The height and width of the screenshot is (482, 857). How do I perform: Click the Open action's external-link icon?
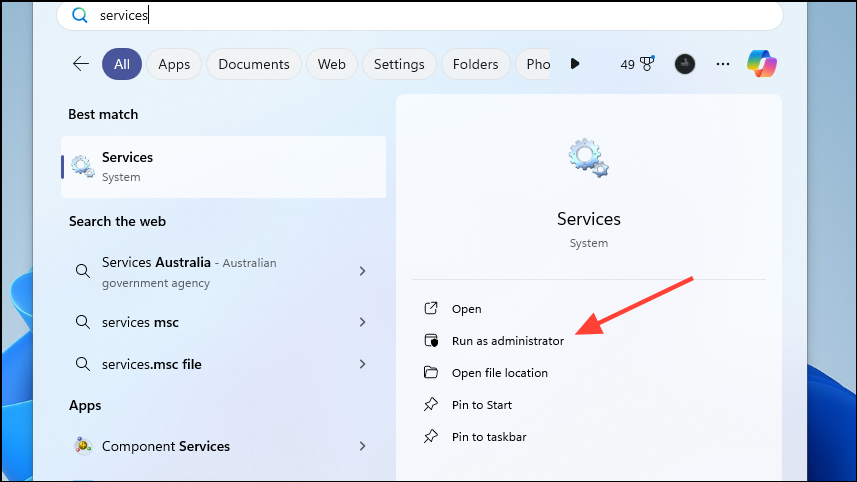click(x=431, y=308)
